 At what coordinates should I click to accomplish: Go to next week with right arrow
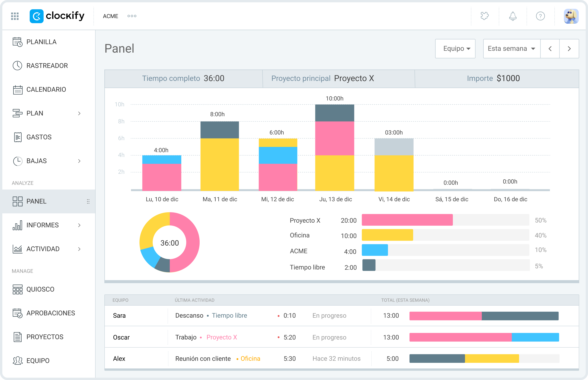(x=569, y=49)
